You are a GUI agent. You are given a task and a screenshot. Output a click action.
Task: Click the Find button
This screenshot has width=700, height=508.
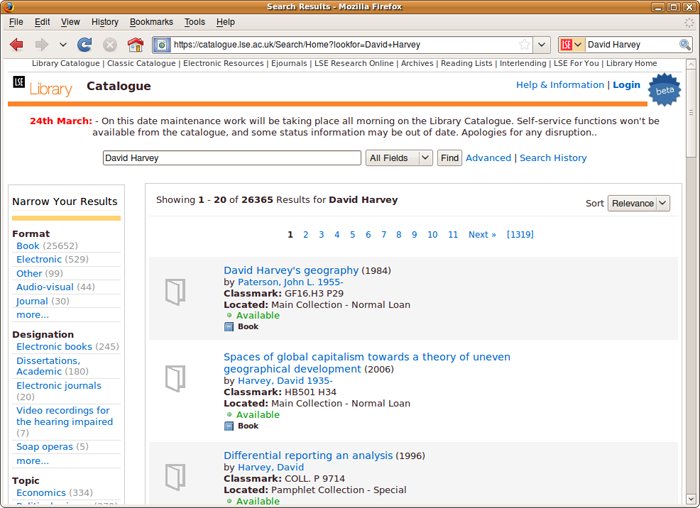450,158
